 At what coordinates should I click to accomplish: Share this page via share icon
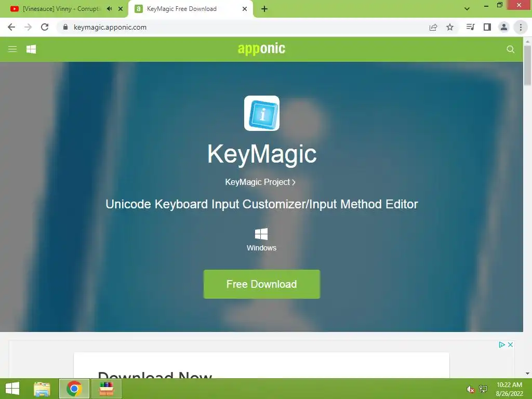pos(433,27)
